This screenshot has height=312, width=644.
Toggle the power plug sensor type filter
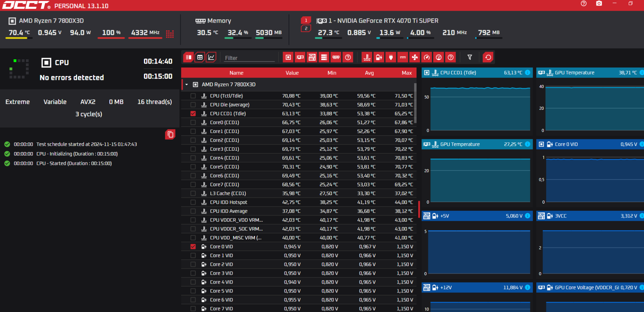point(391,57)
